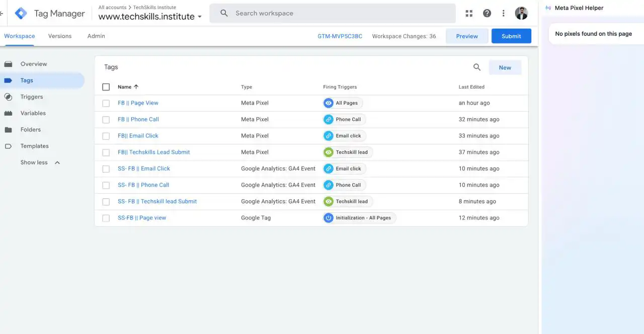Screen dimensions: 644x334
Task: Click the Name column sort arrow
Action: tap(136, 87)
